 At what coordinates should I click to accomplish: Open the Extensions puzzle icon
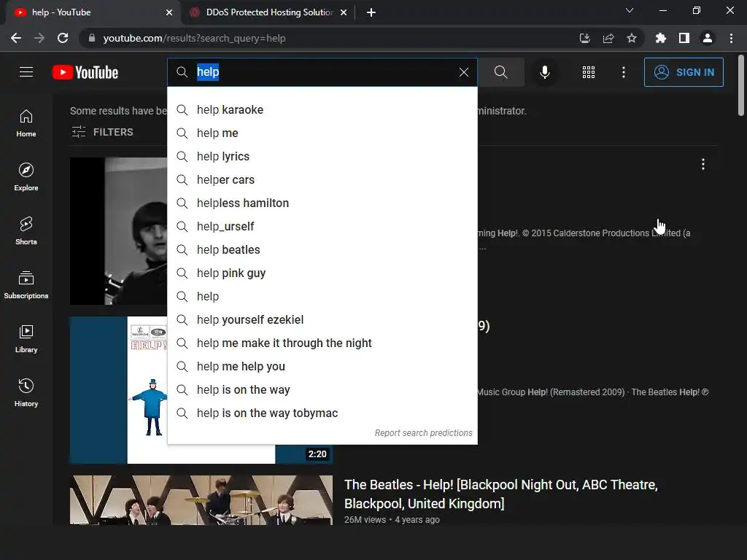coord(661,38)
